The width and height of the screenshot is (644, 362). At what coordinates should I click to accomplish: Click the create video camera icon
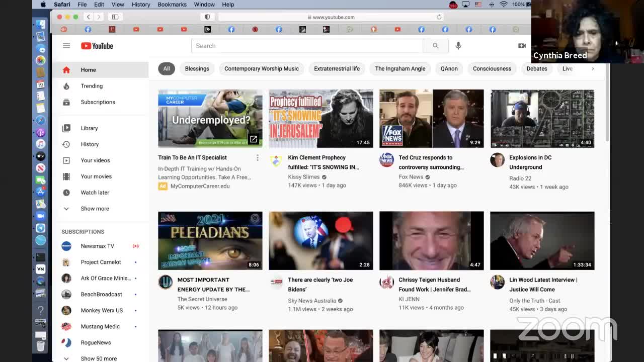point(522,46)
